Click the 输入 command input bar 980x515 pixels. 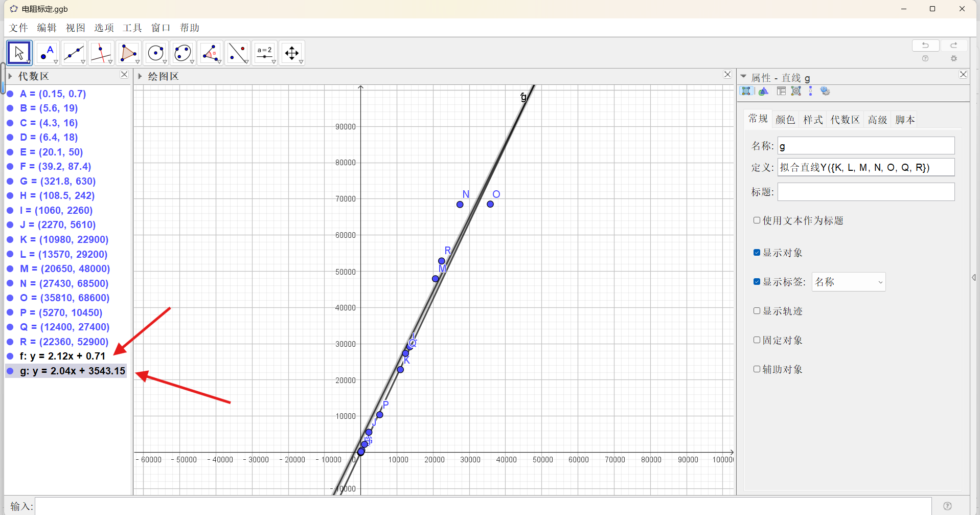(x=483, y=506)
